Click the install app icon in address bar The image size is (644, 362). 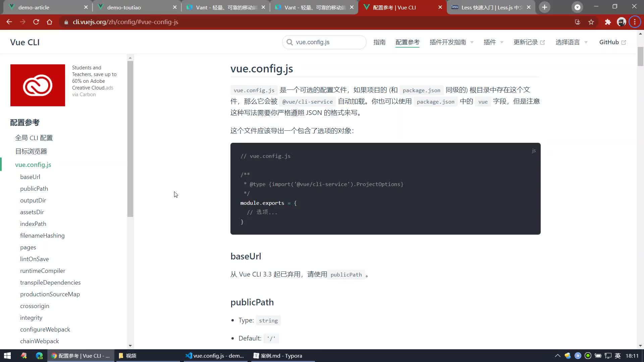click(578, 22)
